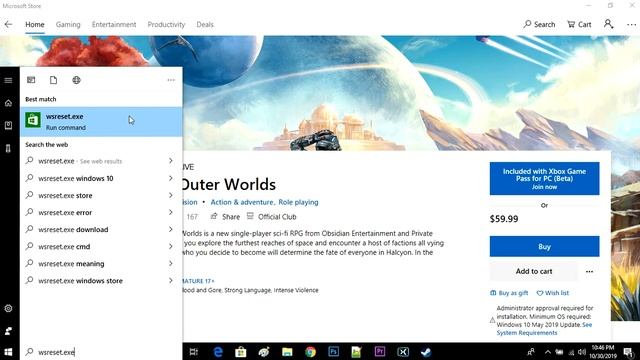The height and width of the screenshot is (360, 640).
Task: Open the feedback icon in search sidebar
Action: [x=8, y=331]
